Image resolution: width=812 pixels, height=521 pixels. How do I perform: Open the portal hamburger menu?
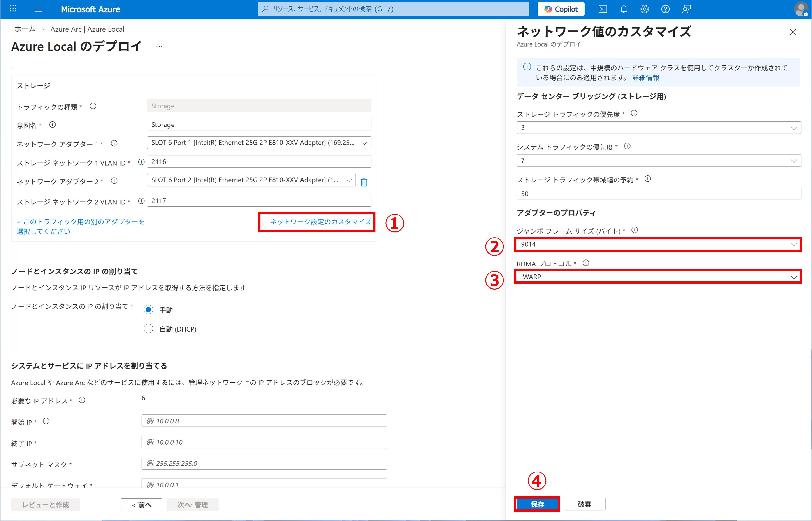38,9
